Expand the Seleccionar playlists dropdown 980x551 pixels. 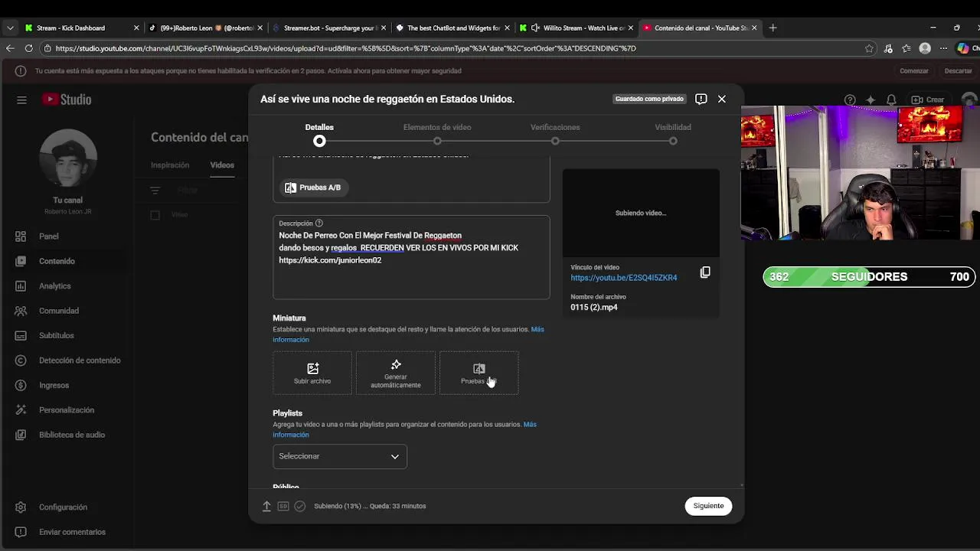point(340,456)
